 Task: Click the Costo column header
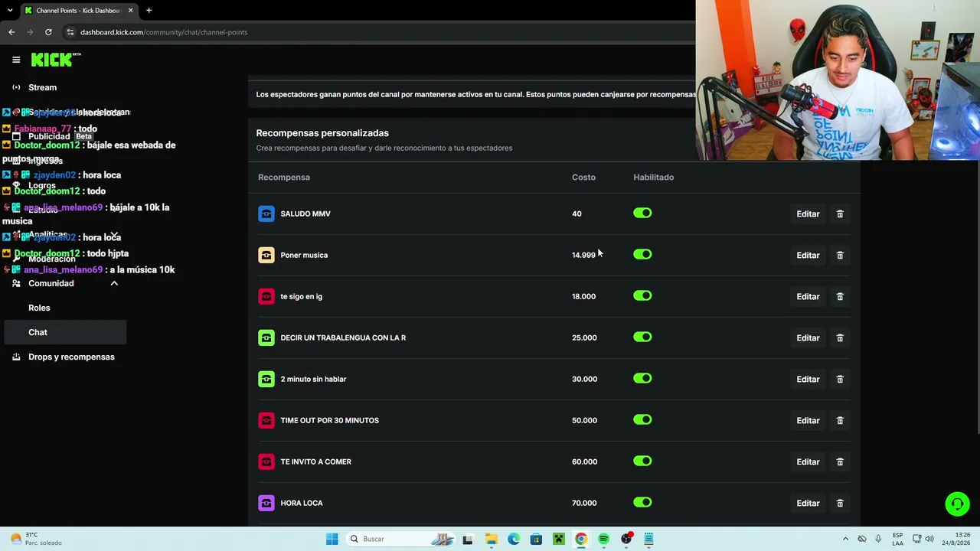583,177
